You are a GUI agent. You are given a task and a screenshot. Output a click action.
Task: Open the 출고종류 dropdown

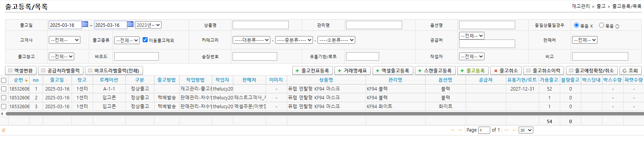[127, 40]
